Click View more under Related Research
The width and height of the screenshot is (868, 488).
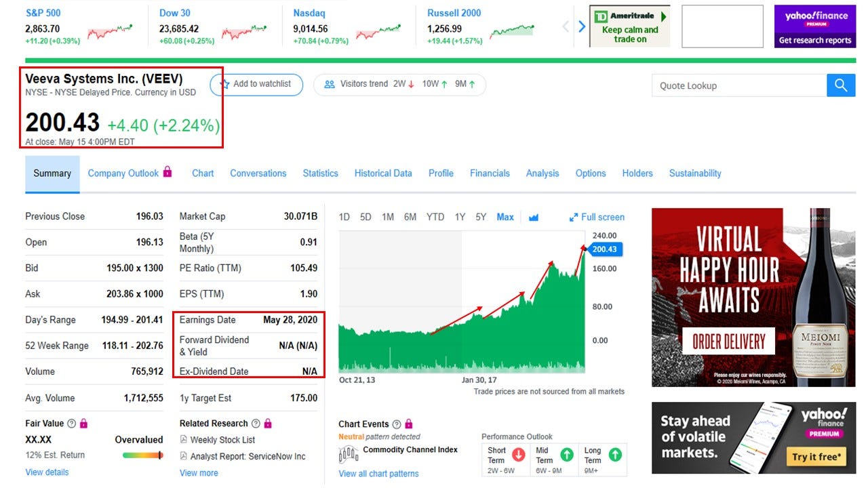(199, 473)
